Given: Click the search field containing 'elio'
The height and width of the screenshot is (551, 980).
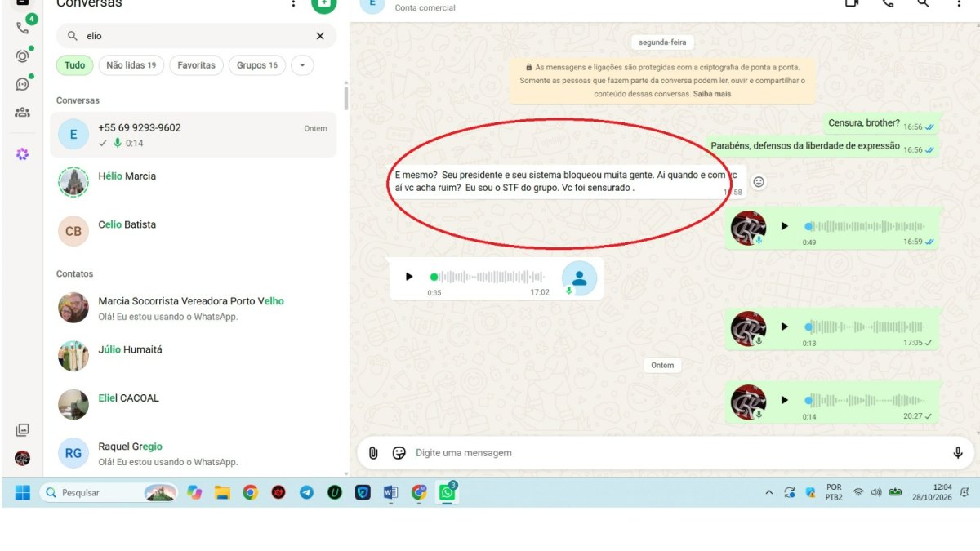Looking at the screenshot, I should (x=196, y=36).
